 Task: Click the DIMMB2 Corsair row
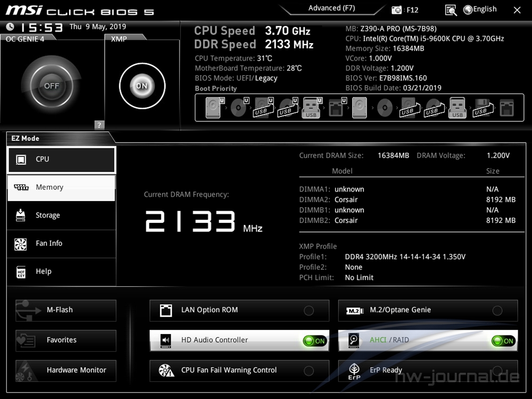click(x=407, y=221)
